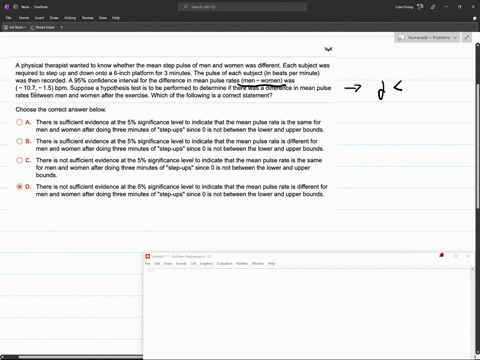The width and height of the screenshot is (480, 360).
Task: Expand the Numerade > Problems notebook dropdown
Action: click(x=455, y=38)
